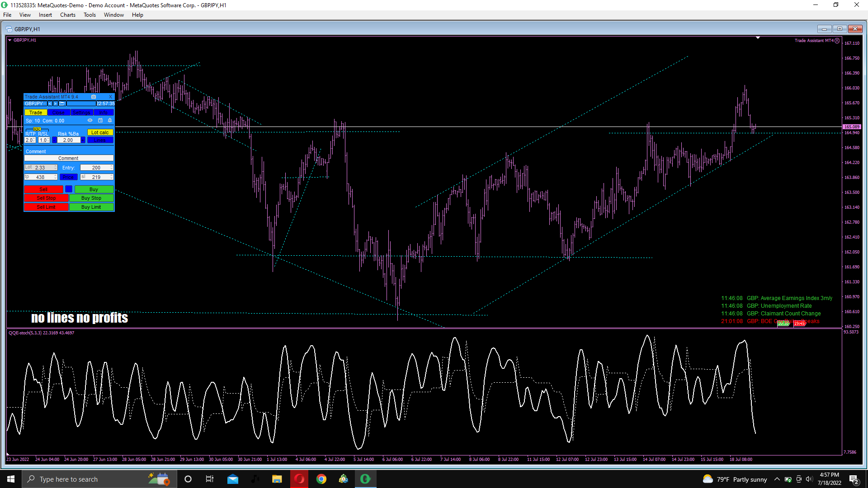Viewport: 868px width, 488px height.
Task: Toggle the Lines button in Trade Assistant
Action: (100, 140)
